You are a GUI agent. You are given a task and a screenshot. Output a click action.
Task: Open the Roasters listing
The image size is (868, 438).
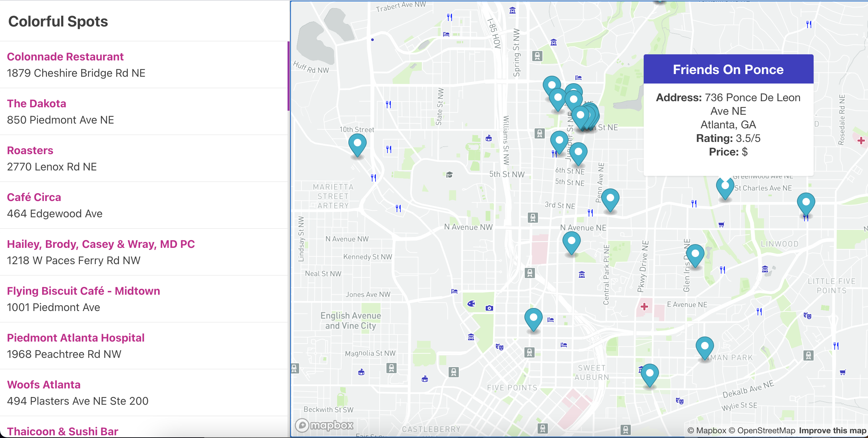coord(30,150)
